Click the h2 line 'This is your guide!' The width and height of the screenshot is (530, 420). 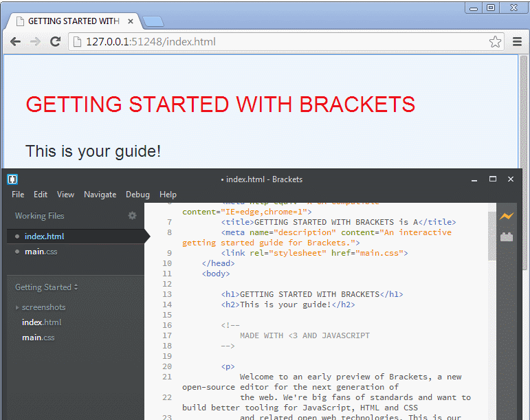point(288,305)
